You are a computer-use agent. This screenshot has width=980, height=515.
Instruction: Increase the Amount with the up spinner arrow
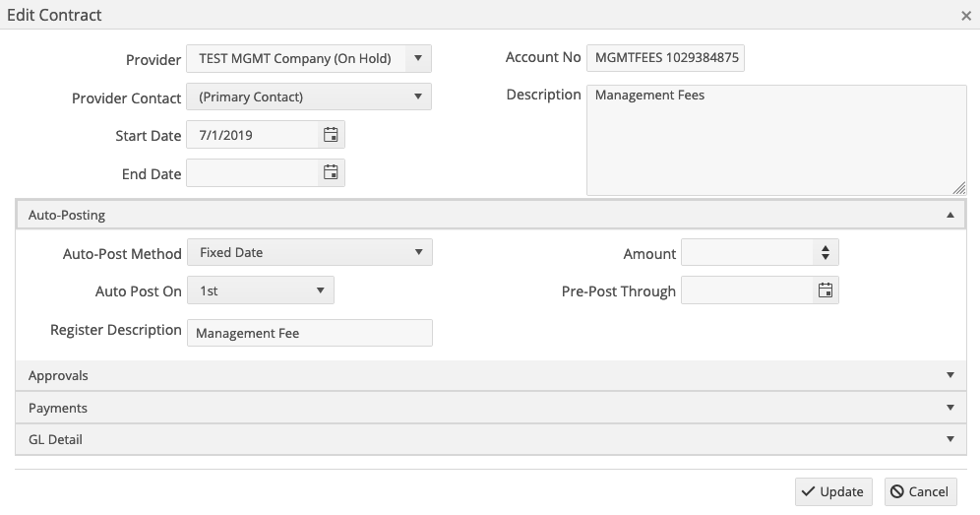(x=825, y=248)
